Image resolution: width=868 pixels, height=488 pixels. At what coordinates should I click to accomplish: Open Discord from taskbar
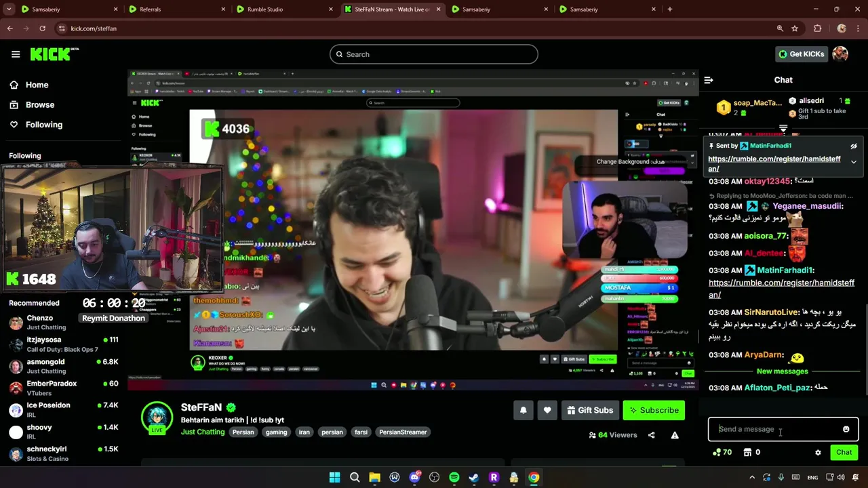(x=414, y=477)
